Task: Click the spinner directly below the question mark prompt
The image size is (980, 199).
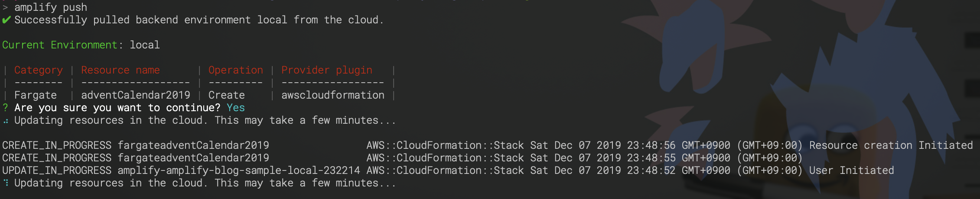Action: click(x=6, y=121)
